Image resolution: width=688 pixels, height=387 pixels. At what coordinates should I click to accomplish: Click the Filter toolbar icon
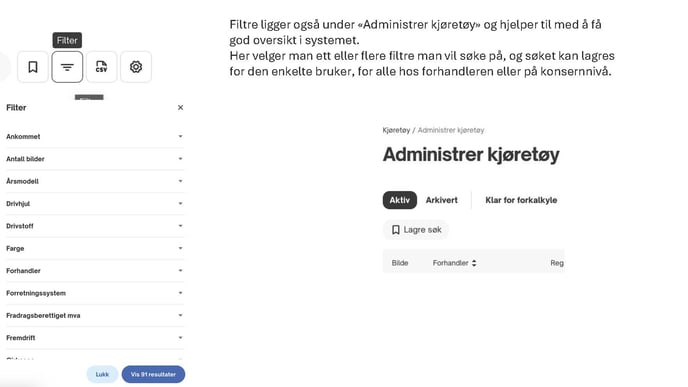pyautogui.click(x=67, y=67)
